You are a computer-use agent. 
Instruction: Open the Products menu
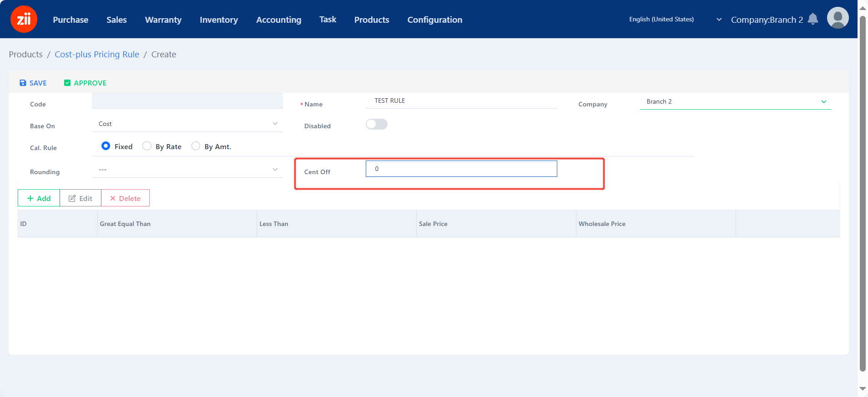point(372,20)
